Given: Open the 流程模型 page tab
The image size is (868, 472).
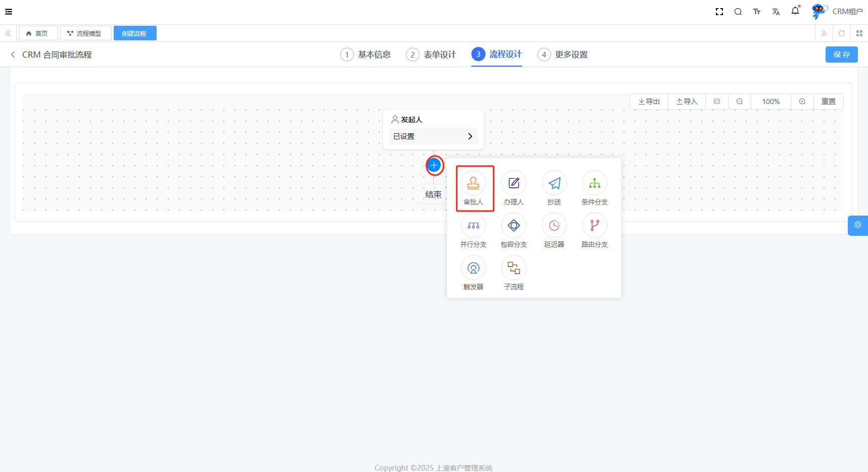Looking at the screenshot, I should (85, 33).
